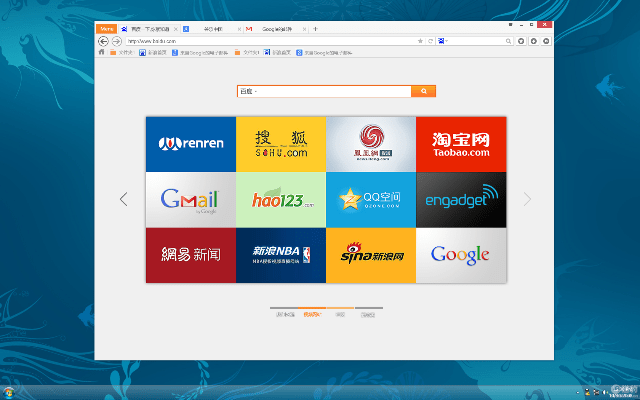Show previous tile page with left chevron
640x400 pixels.
coord(124,199)
